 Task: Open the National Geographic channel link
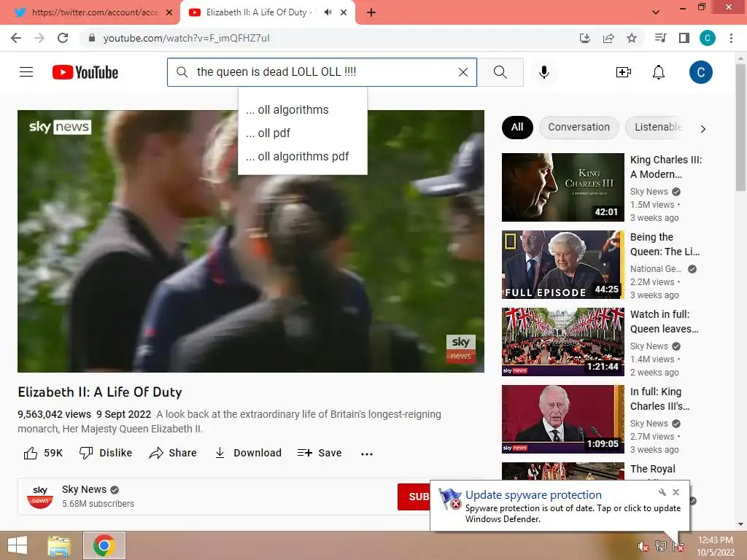coord(656,269)
